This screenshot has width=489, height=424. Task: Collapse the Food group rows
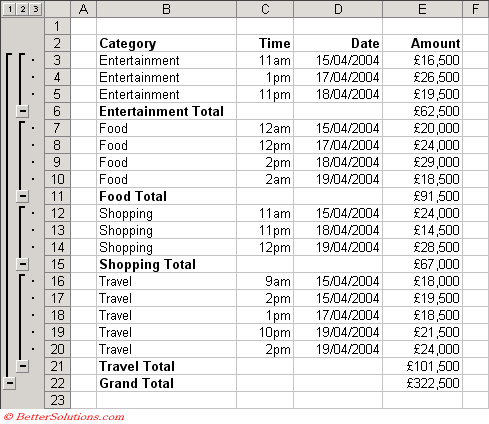tap(22, 196)
